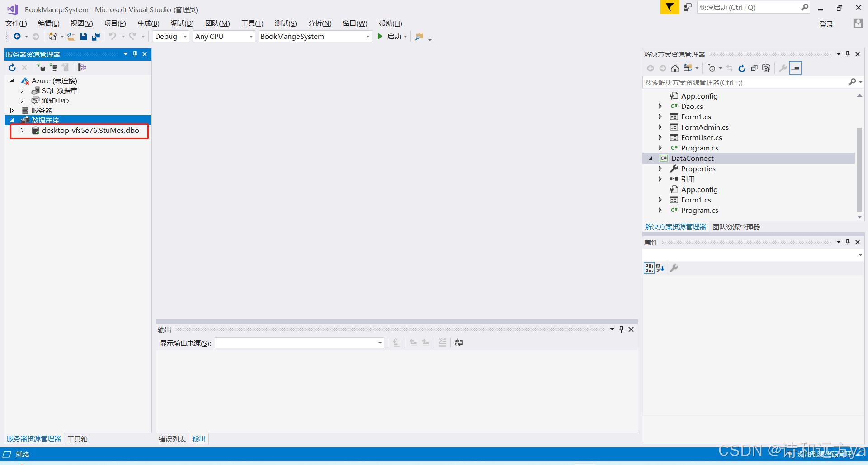The image size is (868, 465).
Task: Open the 工具(T) menu
Action: (x=252, y=23)
